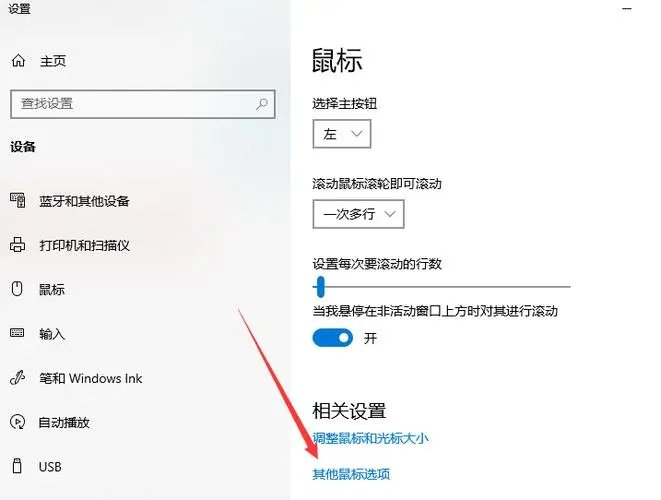The width and height of the screenshot is (661, 500).
Task: Select the pen icon for Windows Ink
Action: [x=17, y=378]
